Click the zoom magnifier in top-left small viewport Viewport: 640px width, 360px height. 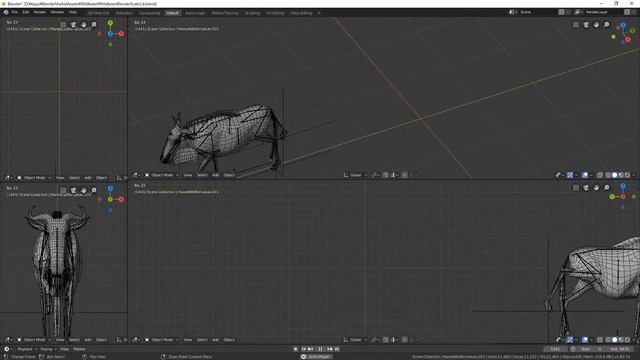[x=94, y=25]
